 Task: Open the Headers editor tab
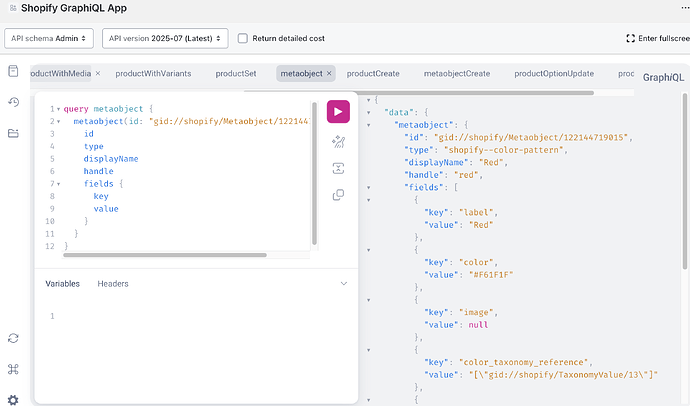(113, 284)
